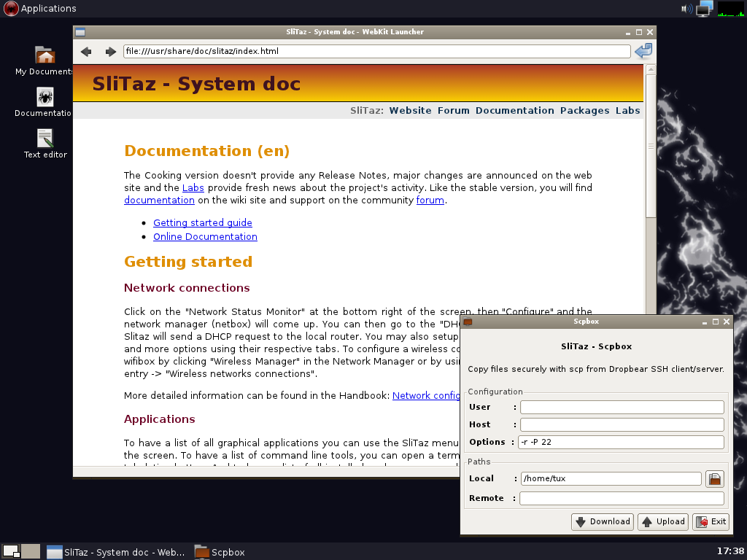
Task: Focus the Remote path field
Action: pyautogui.click(x=622, y=498)
